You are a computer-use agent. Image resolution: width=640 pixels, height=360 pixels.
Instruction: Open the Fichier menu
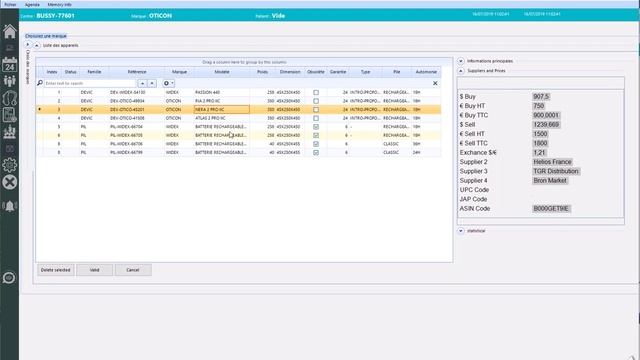point(10,4)
